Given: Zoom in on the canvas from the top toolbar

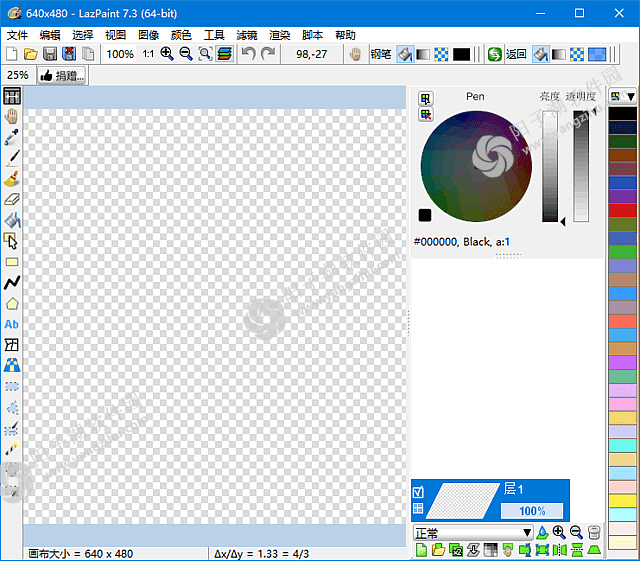Looking at the screenshot, I should [x=167, y=54].
